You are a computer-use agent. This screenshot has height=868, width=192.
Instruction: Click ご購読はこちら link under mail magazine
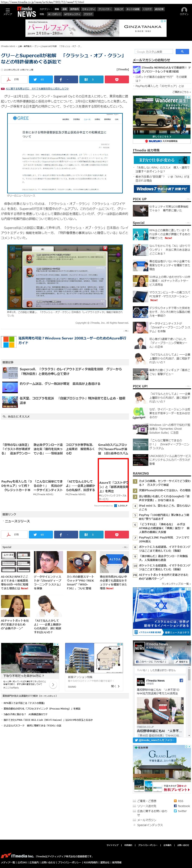pos(181,92)
